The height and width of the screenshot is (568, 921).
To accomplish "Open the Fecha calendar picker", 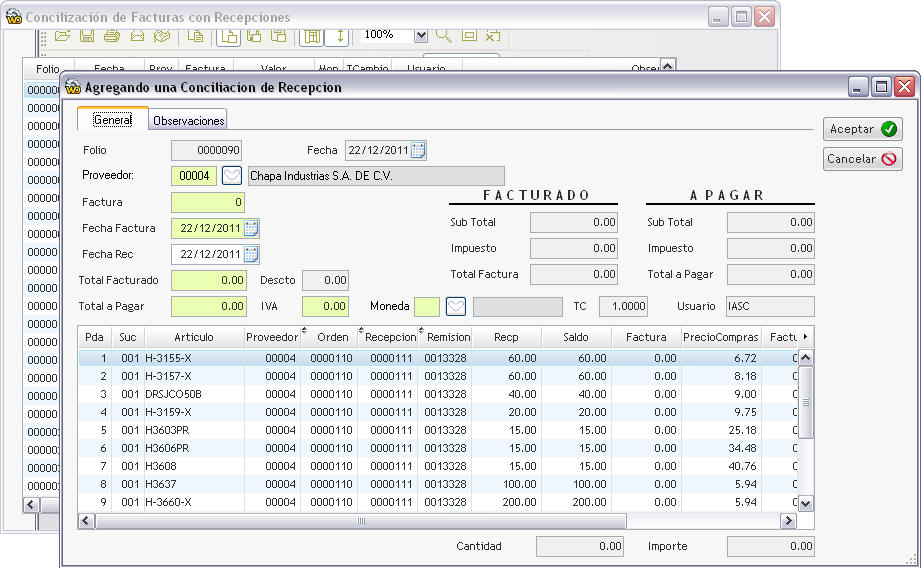I will [418, 150].
